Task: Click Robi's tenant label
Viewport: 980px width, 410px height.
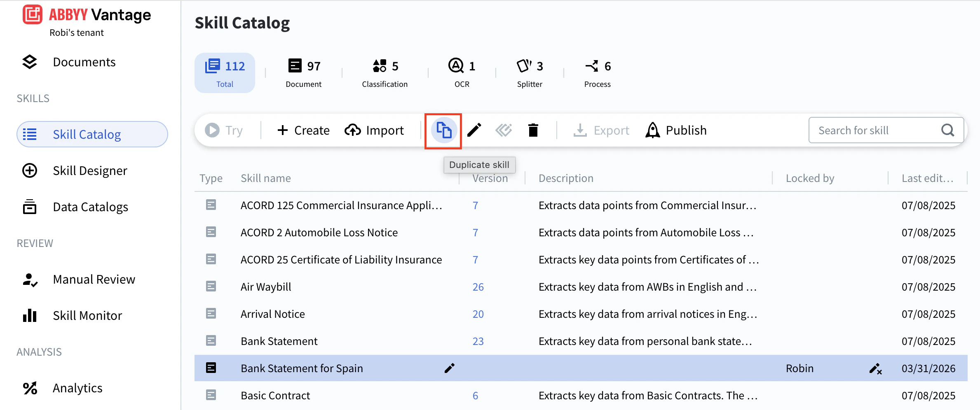Action: (x=77, y=33)
